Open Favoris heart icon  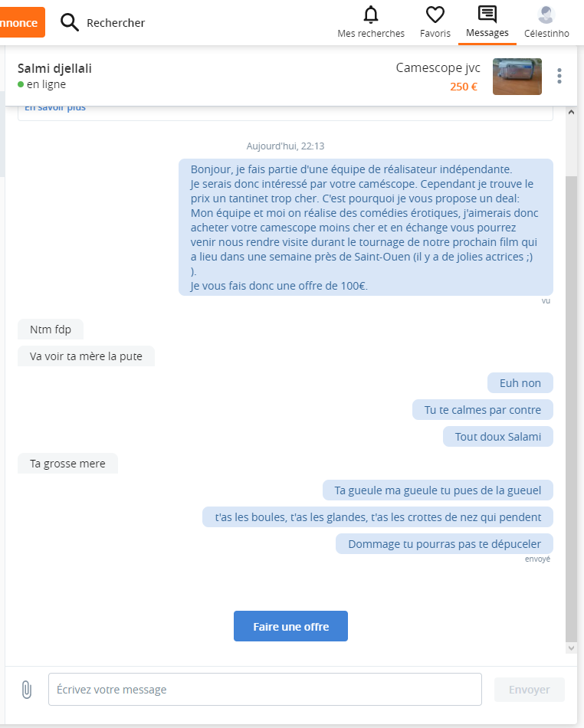435,15
